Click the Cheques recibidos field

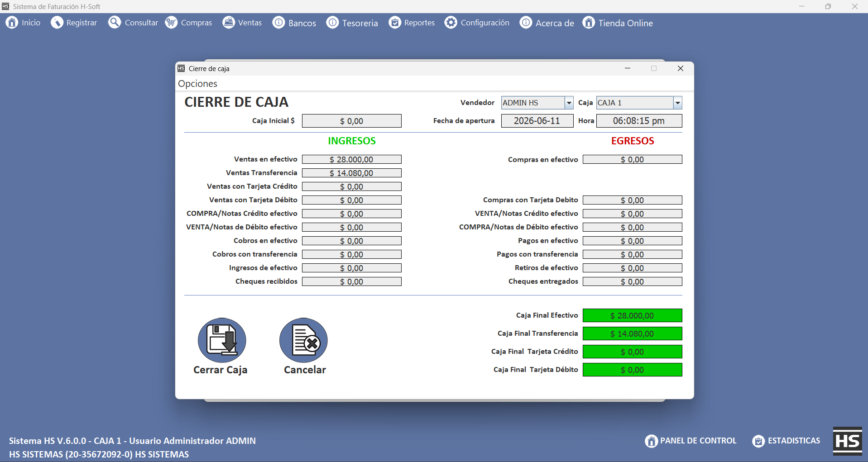click(x=352, y=281)
